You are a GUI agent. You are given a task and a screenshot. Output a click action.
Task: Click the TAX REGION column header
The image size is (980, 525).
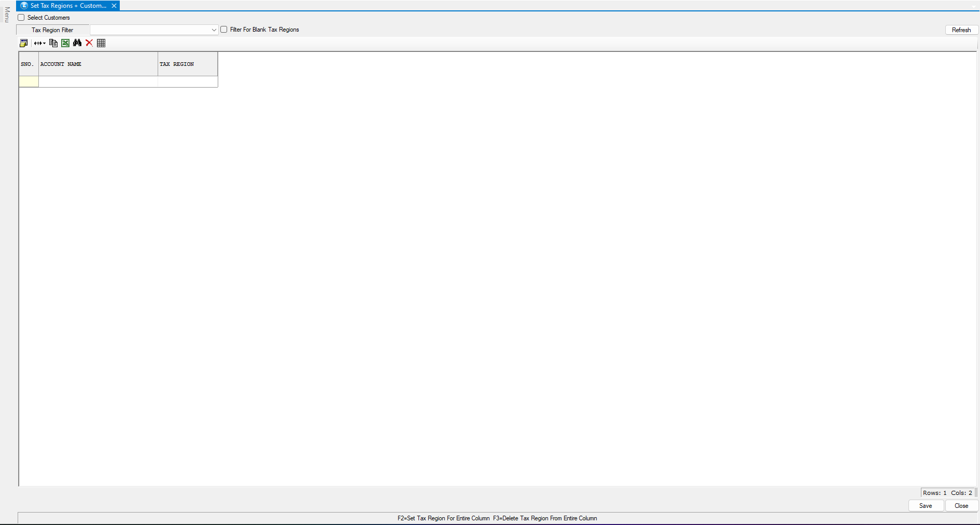pos(187,64)
